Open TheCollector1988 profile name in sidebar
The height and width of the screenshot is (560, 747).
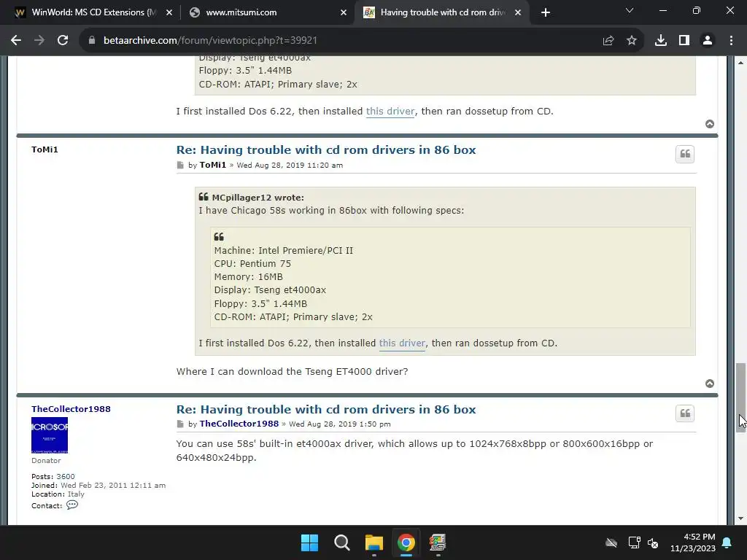point(71,409)
